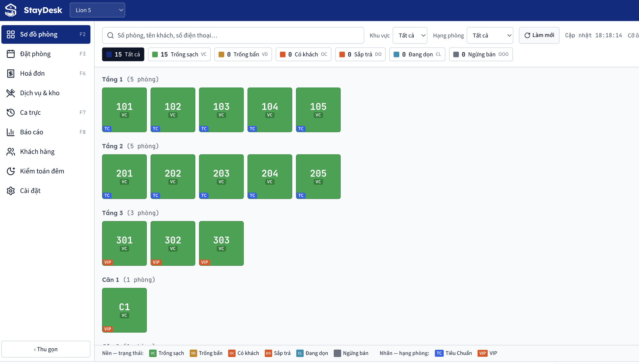Select the Tất cả status filter
The height and width of the screenshot is (364, 639).
coord(123,54)
